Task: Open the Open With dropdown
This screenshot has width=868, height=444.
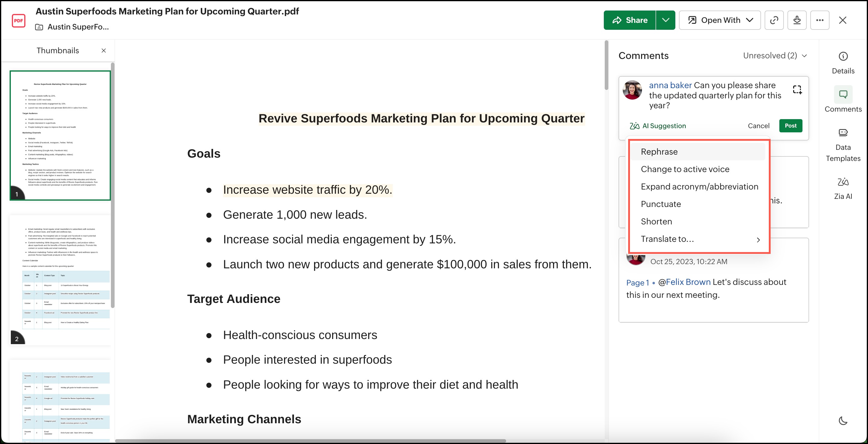Action: point(720,20)
